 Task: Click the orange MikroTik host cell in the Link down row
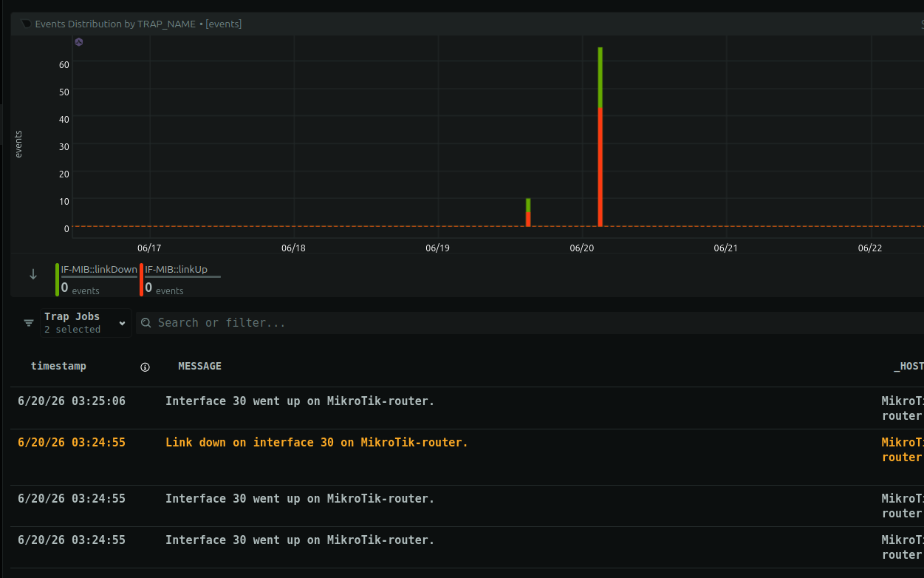click(x=903, y=450)
